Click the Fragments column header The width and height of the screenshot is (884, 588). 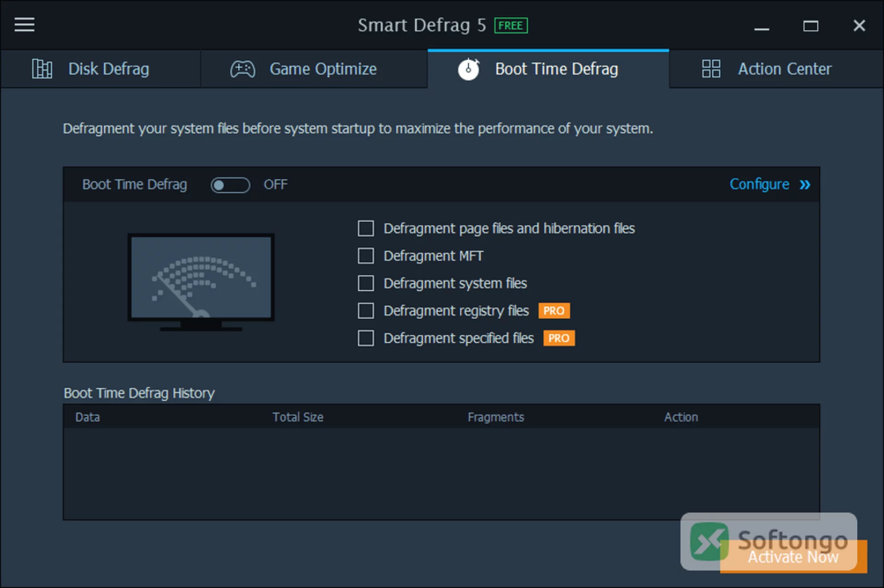496,417
